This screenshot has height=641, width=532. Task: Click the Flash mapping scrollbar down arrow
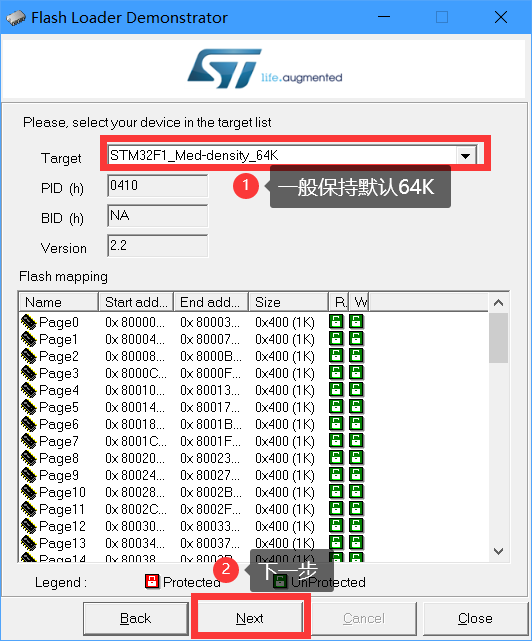pyautogui.click(x=498, y=551)
